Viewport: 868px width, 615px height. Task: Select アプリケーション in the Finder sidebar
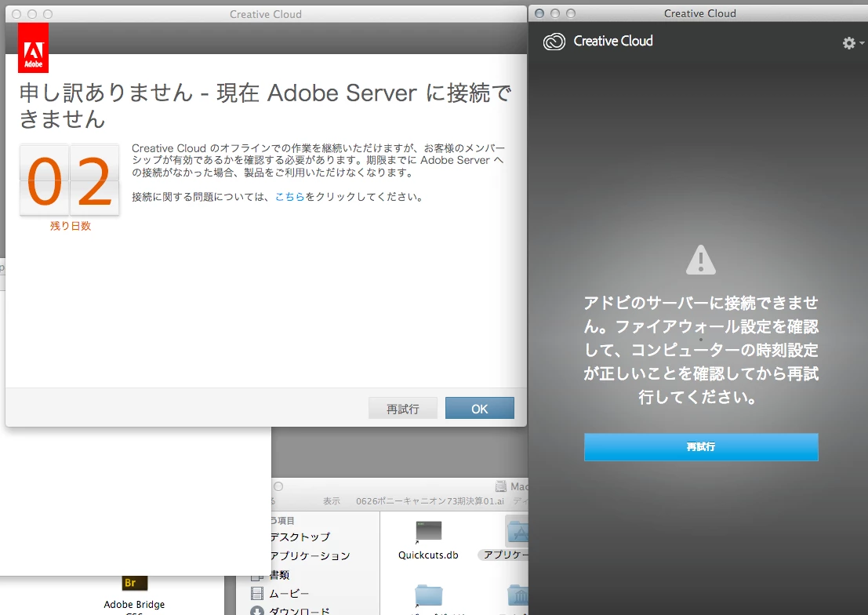pos(310,555)
